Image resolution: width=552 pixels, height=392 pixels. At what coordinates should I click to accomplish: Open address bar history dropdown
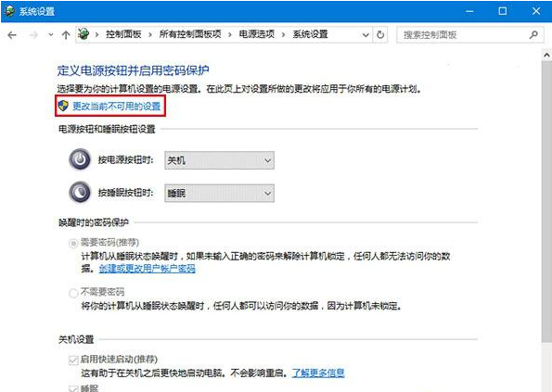366,35
